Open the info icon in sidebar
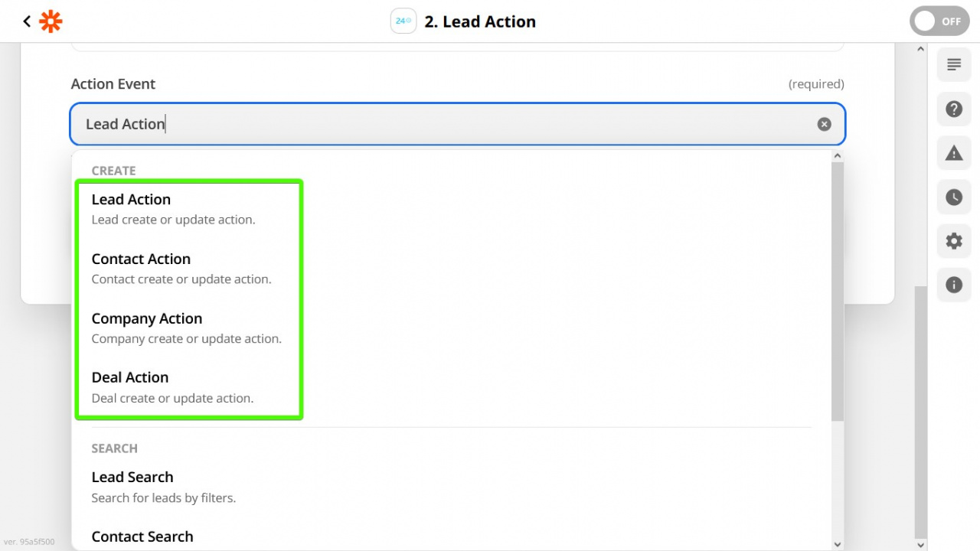This screenshot has width=980, height=551. coord(954,285)
